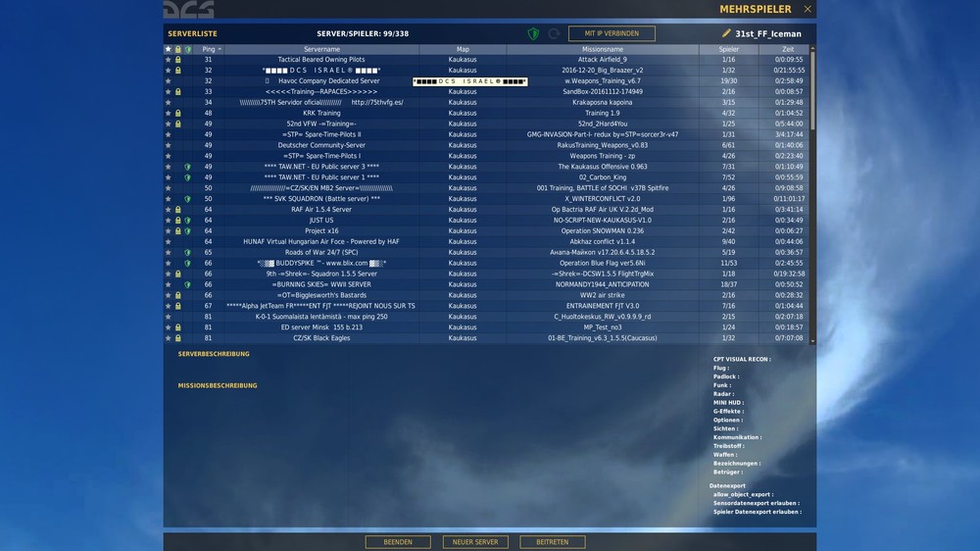Select the Deutscher Community-Server row name
Viewport: 980px width, 551px height.
(x=321, y=145)
